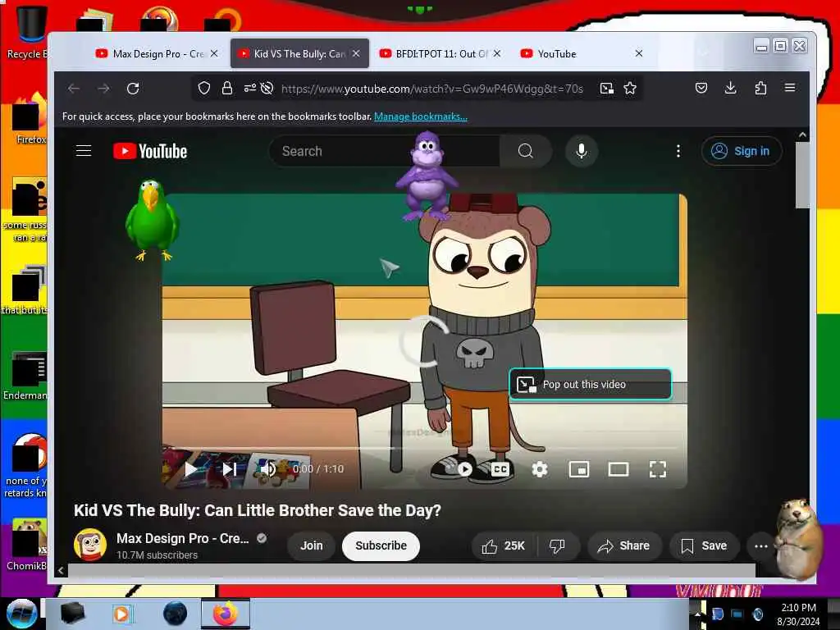
Task: Click the scroll up arrow of page
Action: [802, 135]
